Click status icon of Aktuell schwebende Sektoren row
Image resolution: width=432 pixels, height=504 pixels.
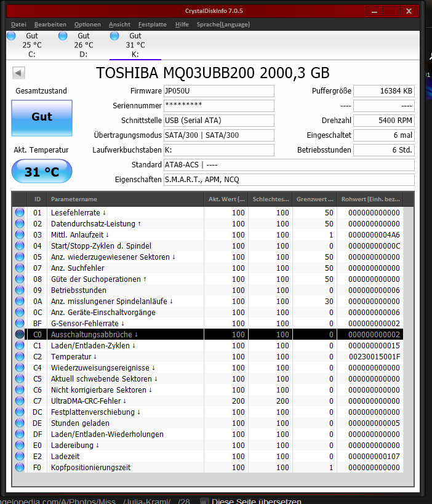click(x=20, y=379)
